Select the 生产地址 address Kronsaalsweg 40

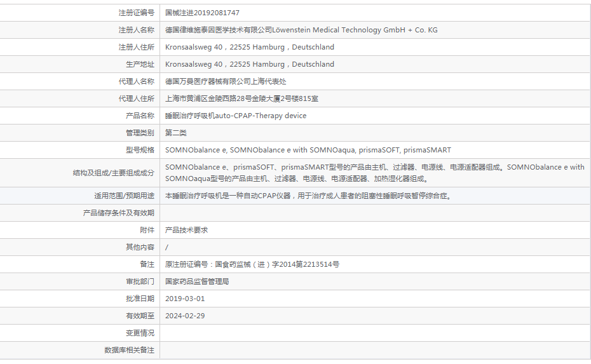[250, 64]
